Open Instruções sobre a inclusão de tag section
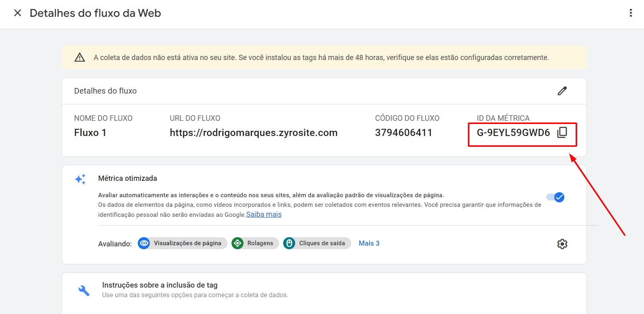644x314 pixels. tap(160, 285)
